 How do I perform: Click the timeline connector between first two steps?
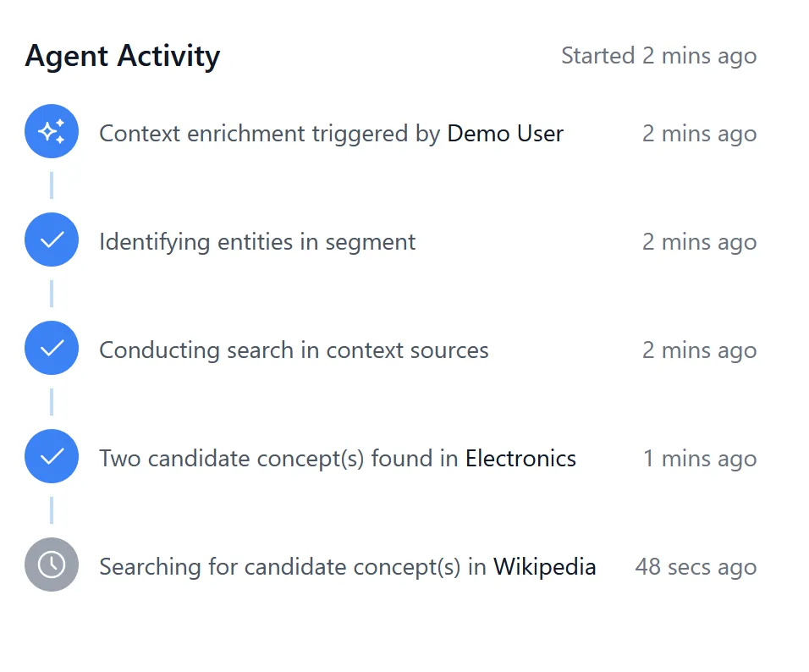click(x=51, y=185)
